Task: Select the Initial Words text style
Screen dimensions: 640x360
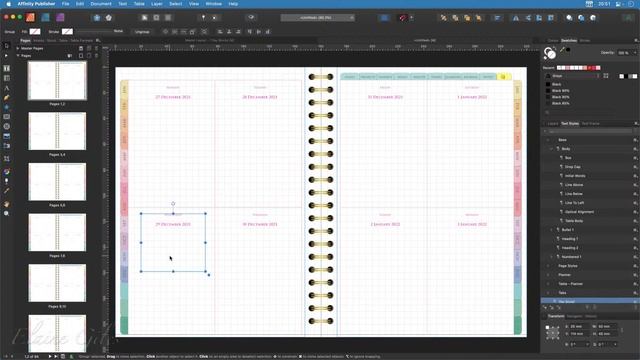Action: coord(575,176)
